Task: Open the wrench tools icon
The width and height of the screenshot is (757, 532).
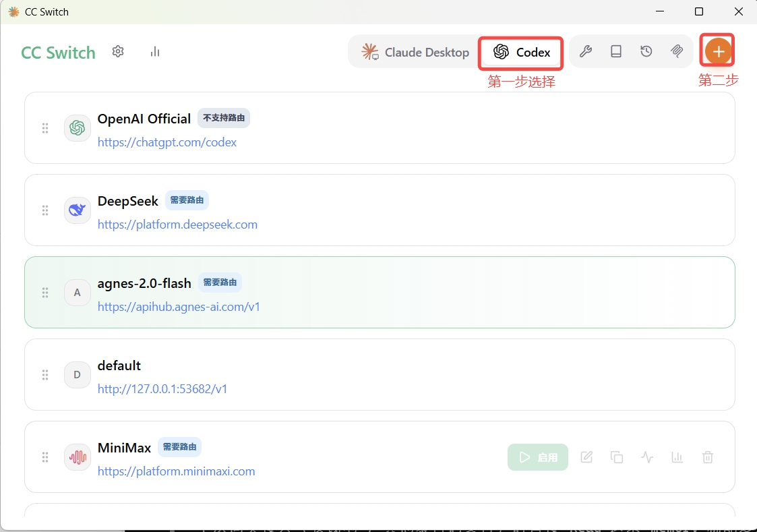Action: pyautogui.click(x=586, y=51)
